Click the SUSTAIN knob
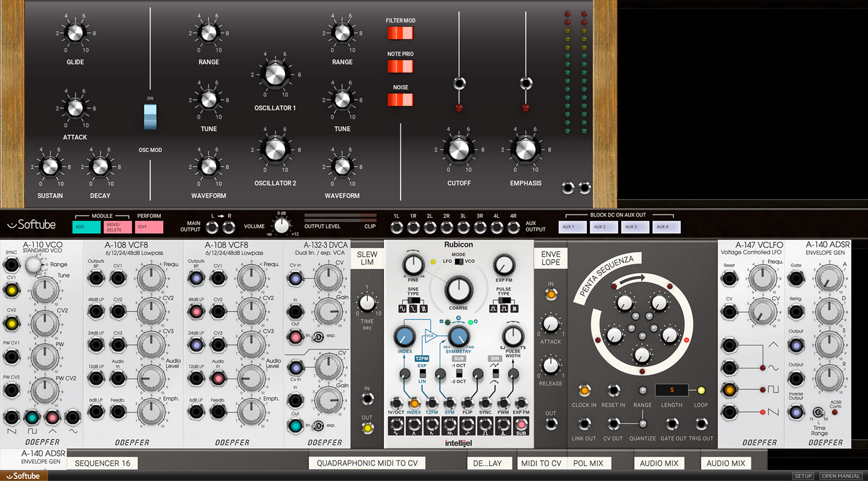This screenshot has height=481, width=868. click(50, 166)
